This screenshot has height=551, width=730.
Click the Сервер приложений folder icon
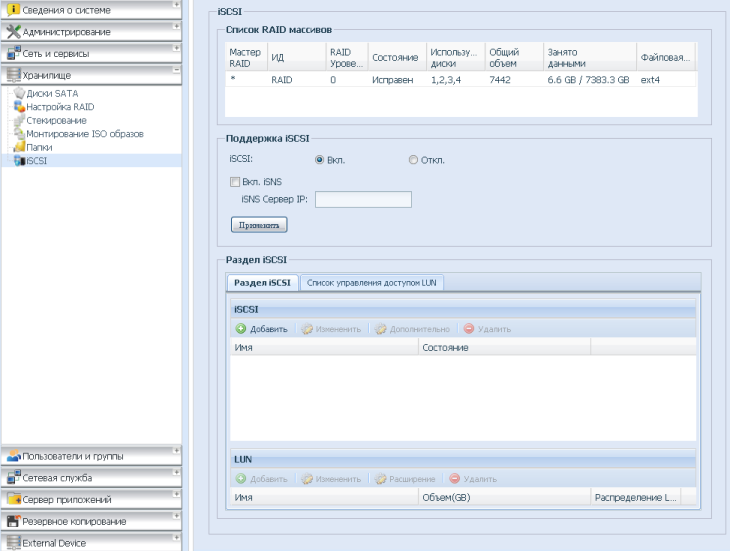coord(14,499)
